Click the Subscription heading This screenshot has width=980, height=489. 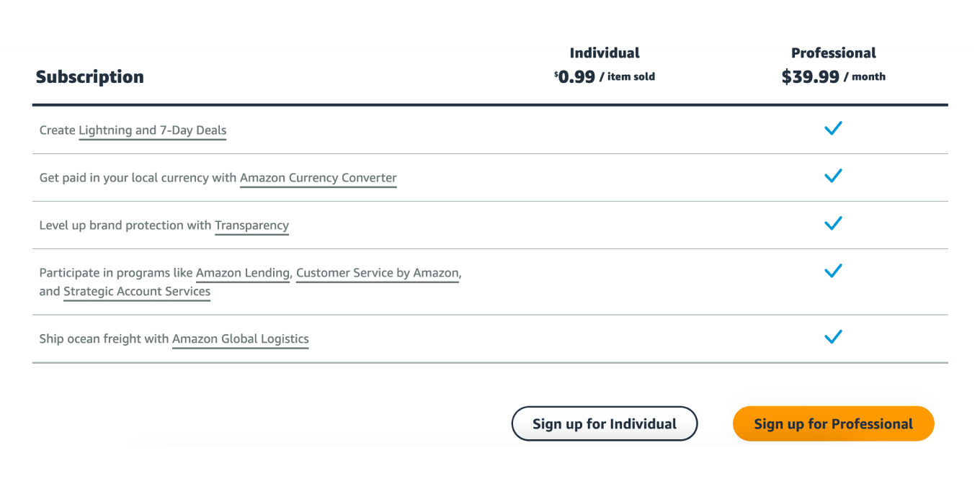point(90,77)
